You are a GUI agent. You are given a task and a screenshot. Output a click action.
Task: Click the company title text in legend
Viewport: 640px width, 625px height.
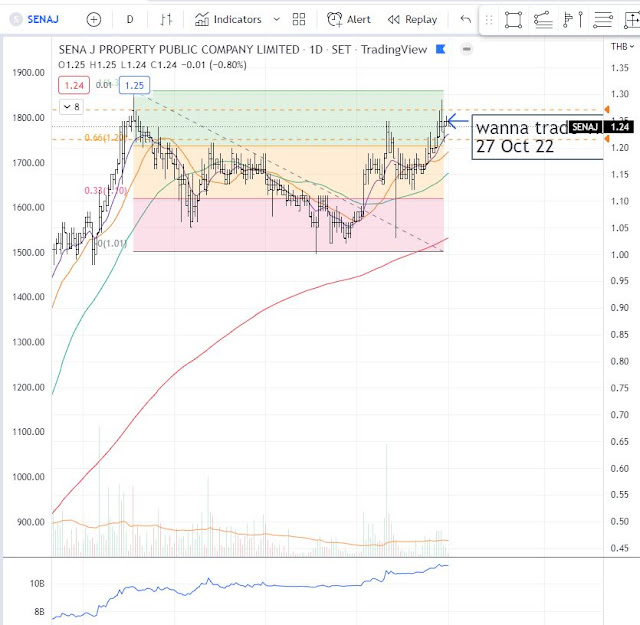pos(179,49)
